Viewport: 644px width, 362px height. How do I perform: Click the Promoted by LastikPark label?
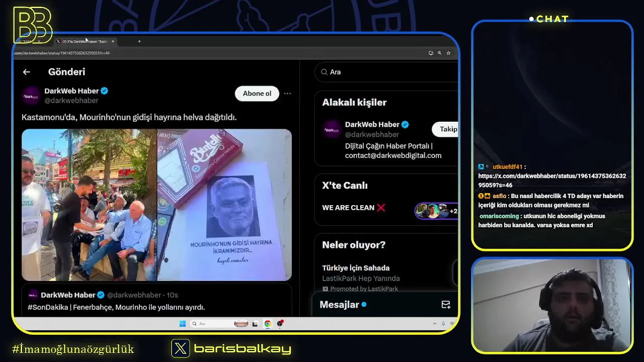point(364,289)
